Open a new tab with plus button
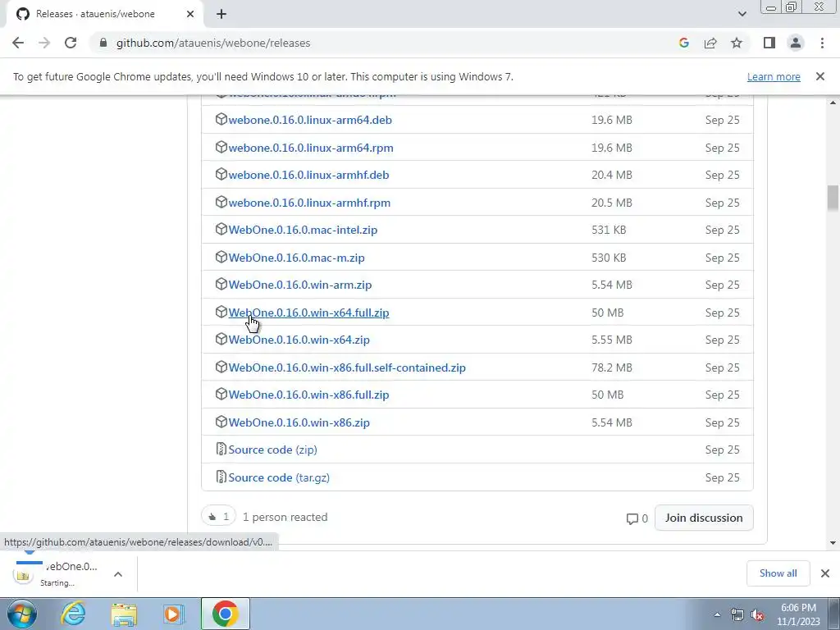Screen dimensions: 840x630 221,15
